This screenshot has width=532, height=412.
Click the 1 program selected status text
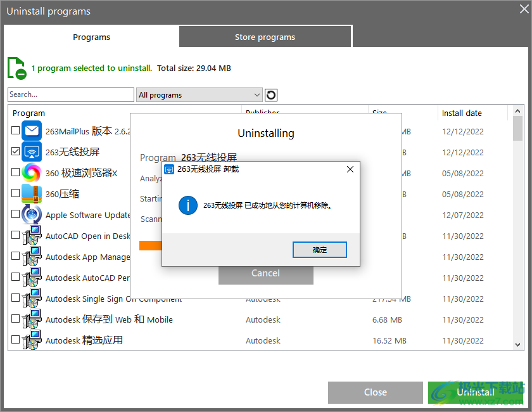(x=92, y=68)
